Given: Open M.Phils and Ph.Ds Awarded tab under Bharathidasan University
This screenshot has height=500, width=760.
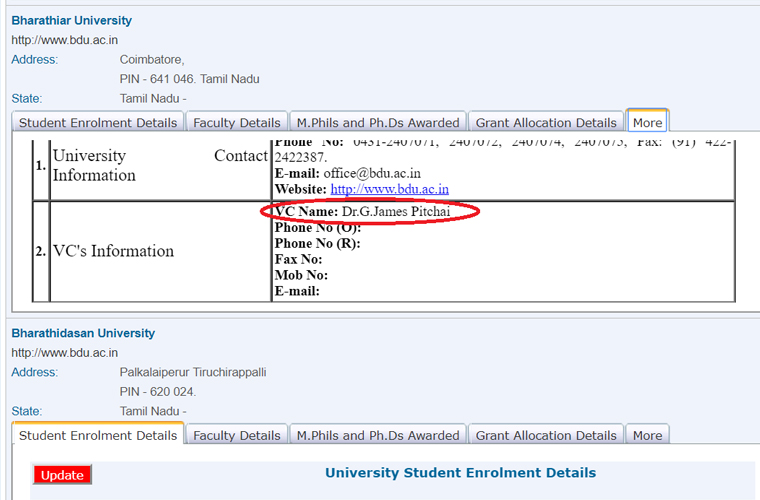Looking at the screenshot, I should 378,436.
